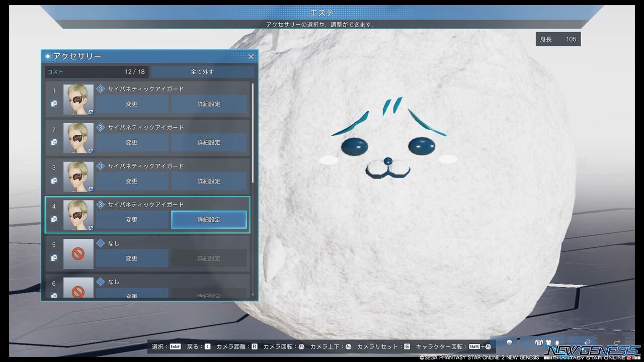Open 詳細設定 for accessory slot 3

coord(209,181)
